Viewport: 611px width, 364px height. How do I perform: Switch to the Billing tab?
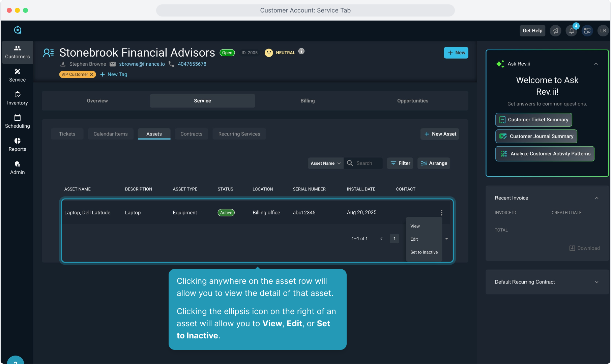point(308,101)
